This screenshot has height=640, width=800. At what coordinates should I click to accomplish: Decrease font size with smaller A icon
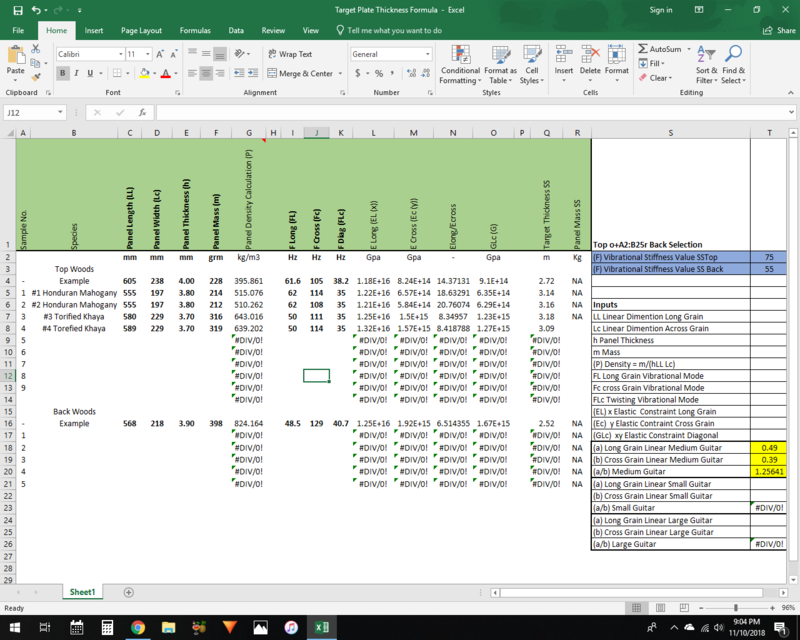click(x=173, y=54)
